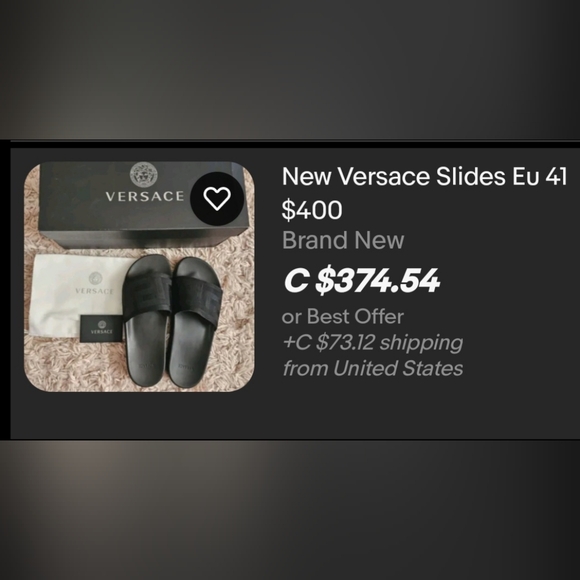Screen dimensions: 580x580
Task: Open the Versace slides product photo
Action: [139, 276]
